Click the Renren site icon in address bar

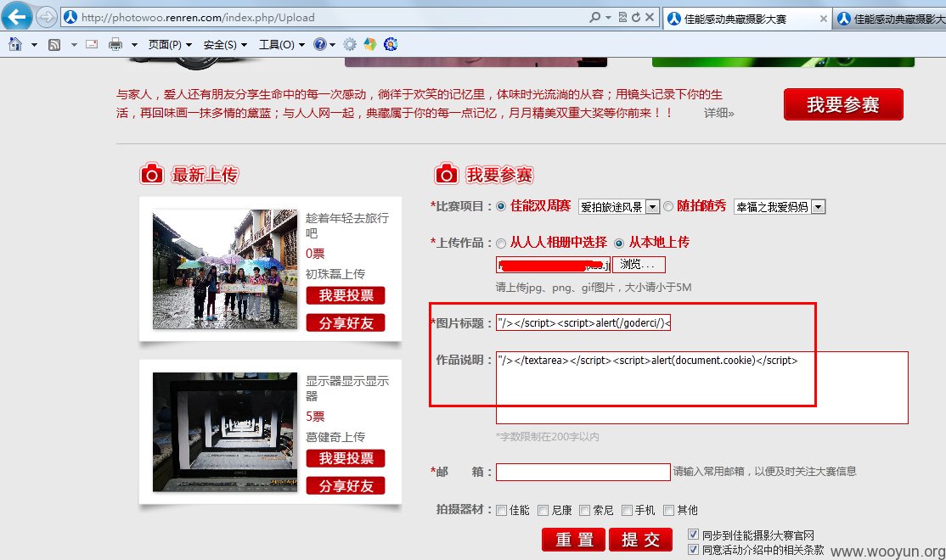[x=70, y=18]
